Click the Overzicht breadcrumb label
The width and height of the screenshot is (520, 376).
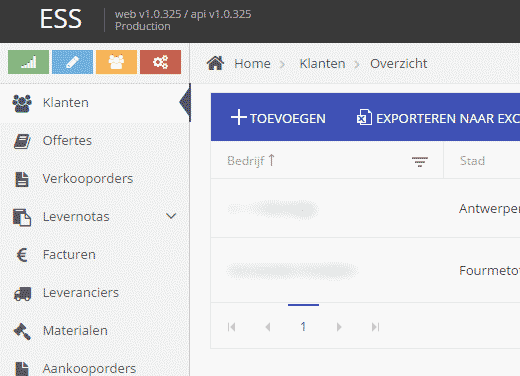tap(399, 63)
